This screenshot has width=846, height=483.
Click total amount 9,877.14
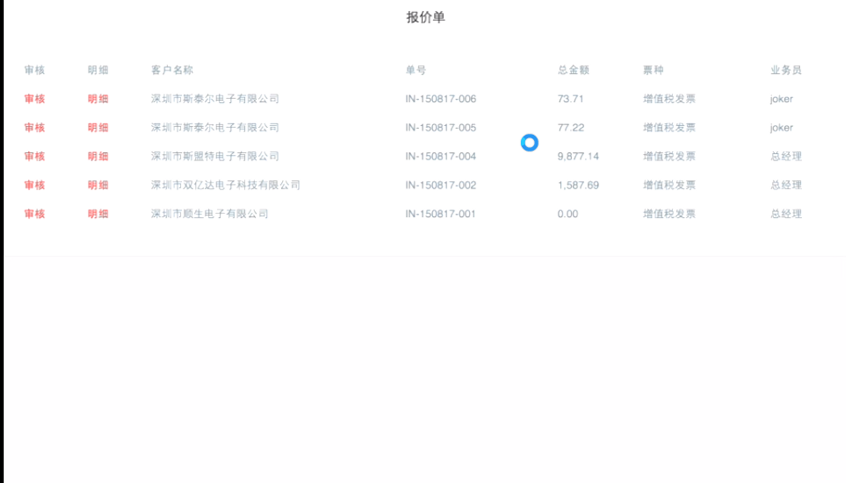point(578,156)
